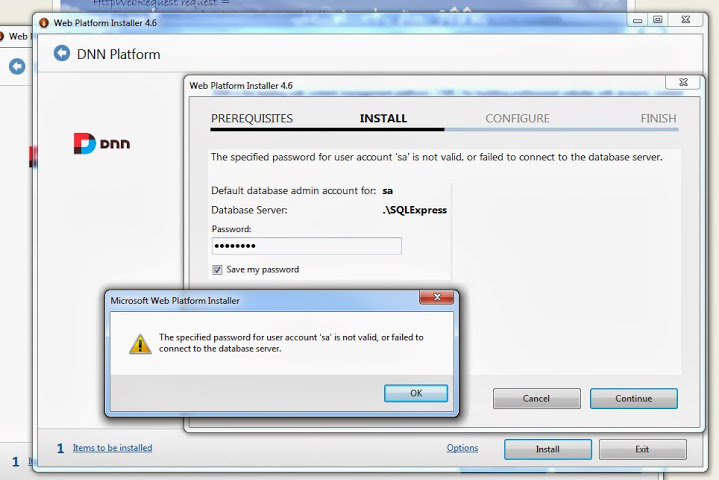Maximize the main installer window
Screen dimensions: 719x480
(658, 19)
